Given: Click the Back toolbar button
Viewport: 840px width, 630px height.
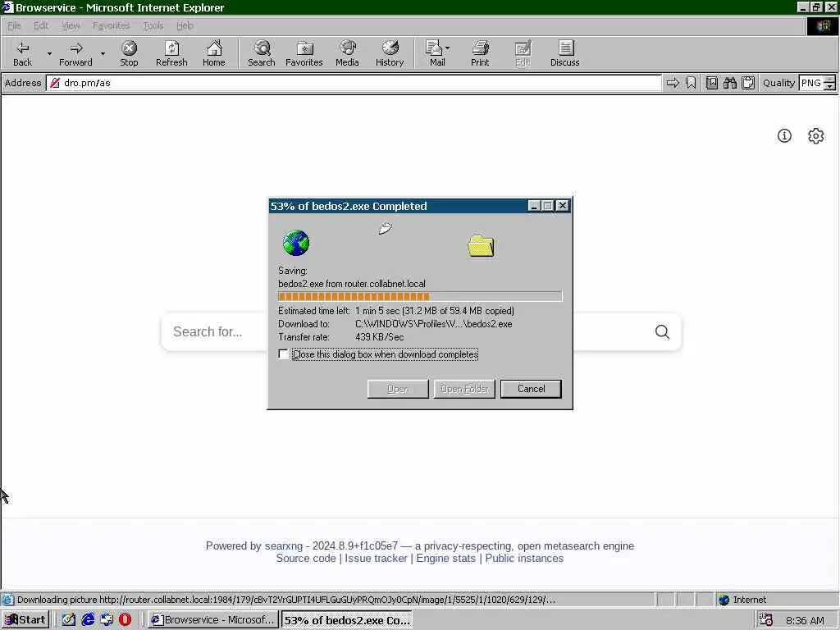Looking at the screenshot, I should 22,53.
